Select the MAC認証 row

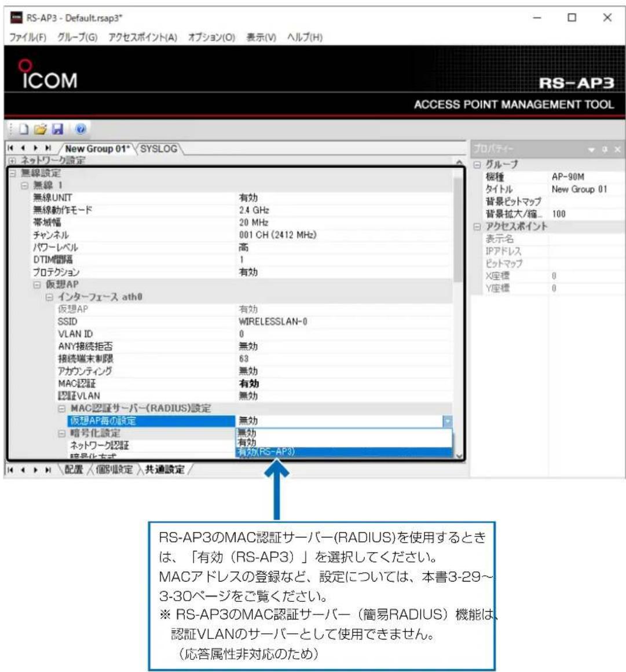255,384
